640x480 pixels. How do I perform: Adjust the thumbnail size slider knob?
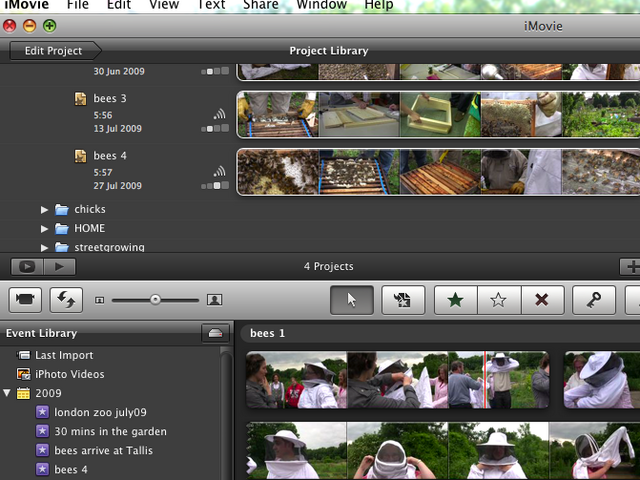click(x=155, y=300)
